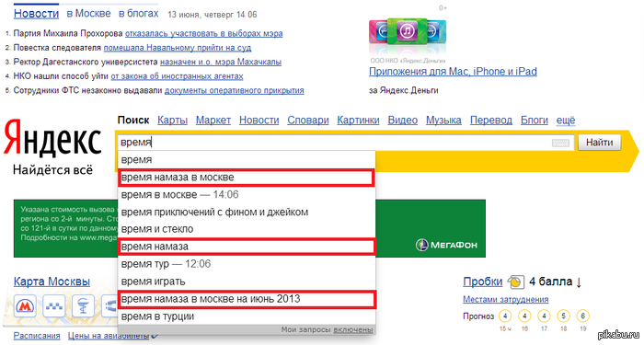Choose the first suggestion время
644x345 pixels.
(x=247, y=160)
